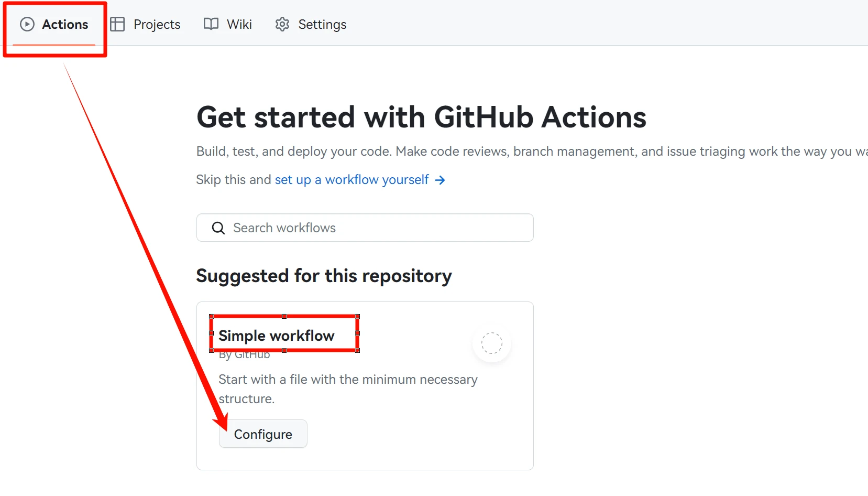This screenshot has height=496, width=868.
Task: Click the 'Build, test, and deploy' subtitle
Action: [471, 152]
